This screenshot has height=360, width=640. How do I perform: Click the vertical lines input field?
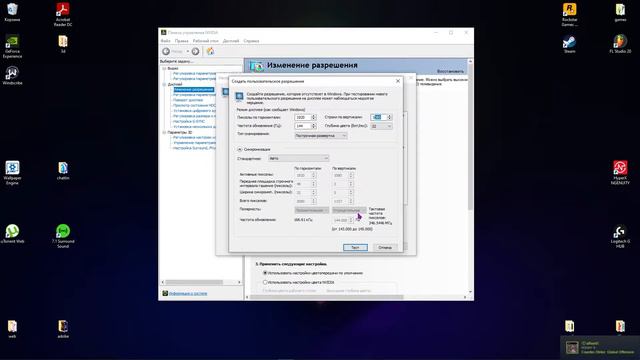[378, 117]
